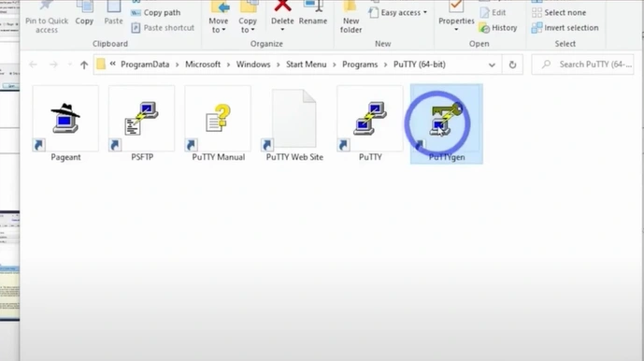The height and width of the screenshot is (361, 644).
Task: Open the Delete options arrow
Action: tap(282, 30)
